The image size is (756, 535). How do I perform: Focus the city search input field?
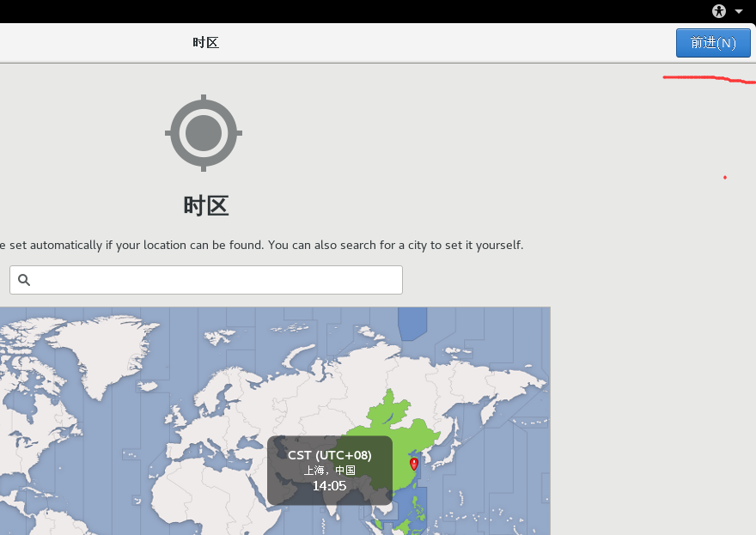206,280
